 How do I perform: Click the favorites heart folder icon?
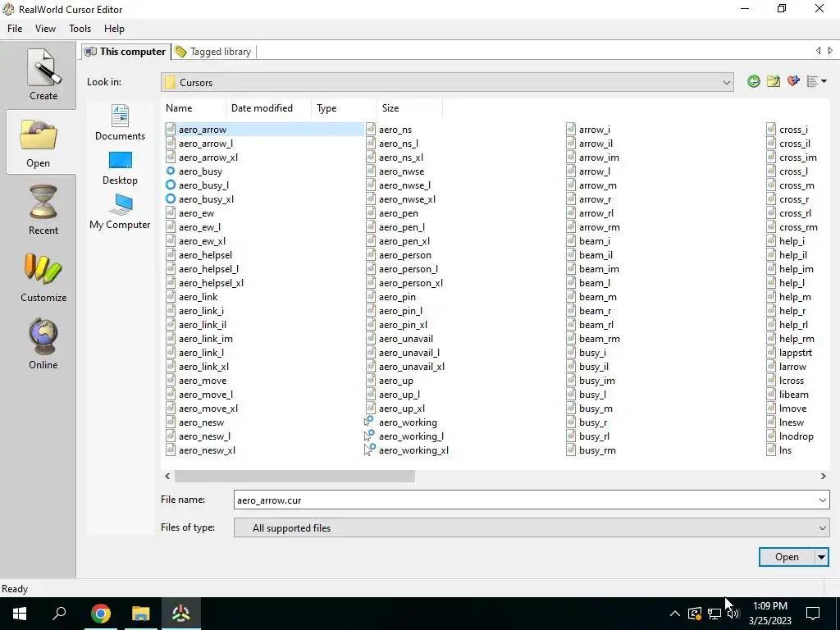pyautogui.click(x=793, y=81)
